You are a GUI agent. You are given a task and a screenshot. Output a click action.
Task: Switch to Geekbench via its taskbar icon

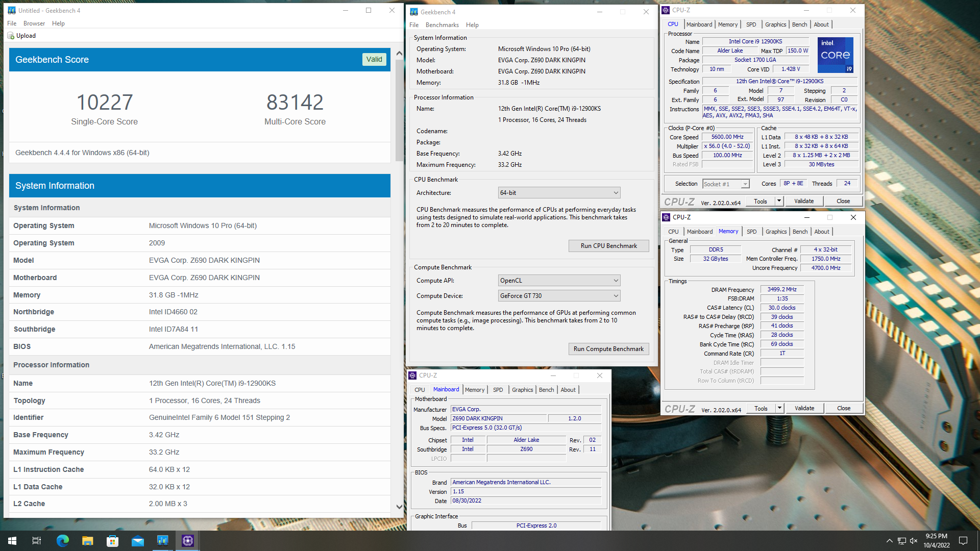coord(162,541)
